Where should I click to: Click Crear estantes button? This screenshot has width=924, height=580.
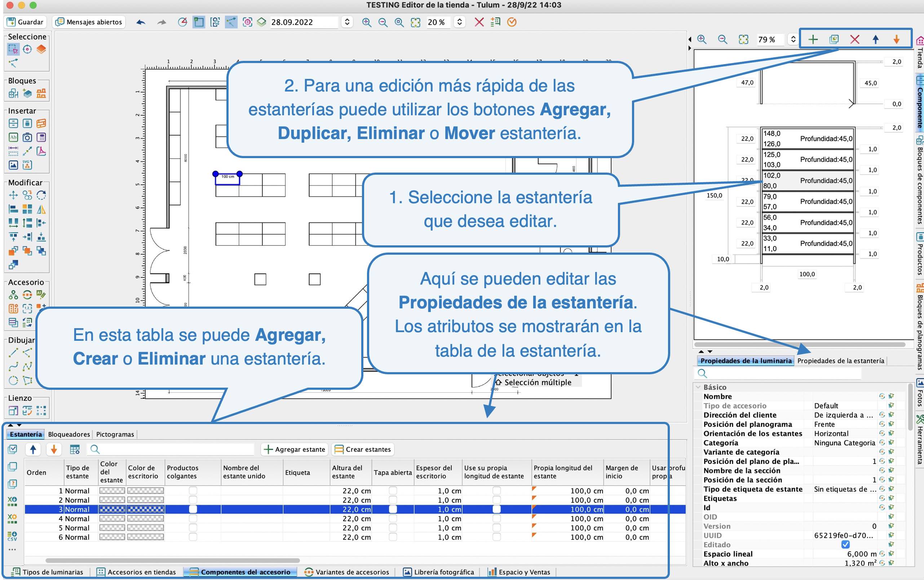pyautogui.click(x=363, y=449)
